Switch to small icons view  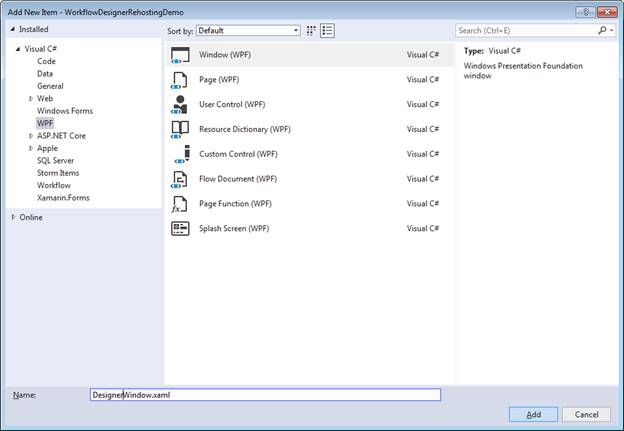(311, 31)
